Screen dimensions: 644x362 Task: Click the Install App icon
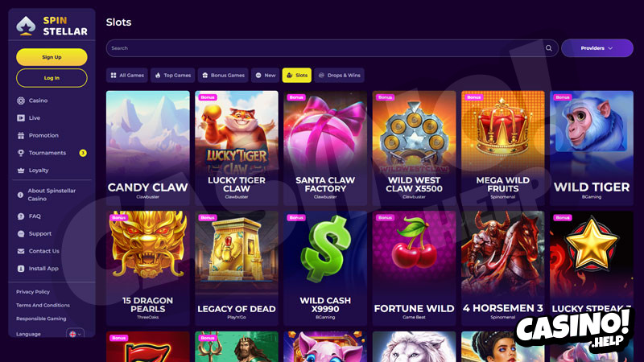pyautogui.click(x=21, y=269)
